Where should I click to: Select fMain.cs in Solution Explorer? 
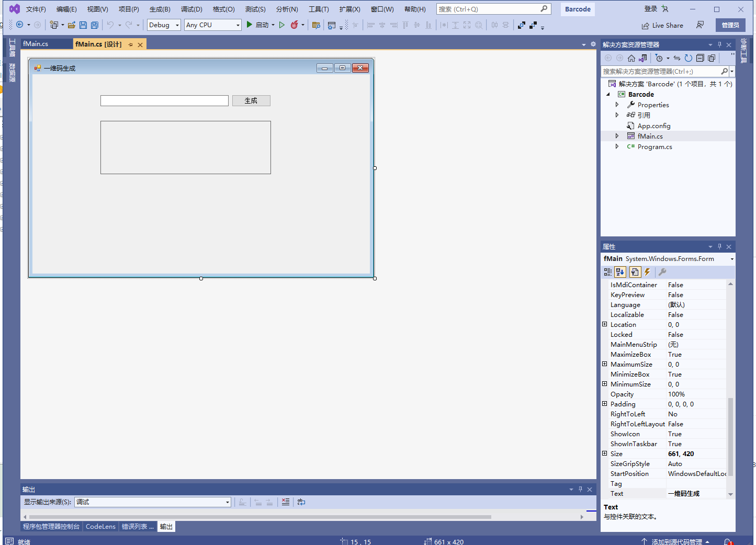[650, 136]
